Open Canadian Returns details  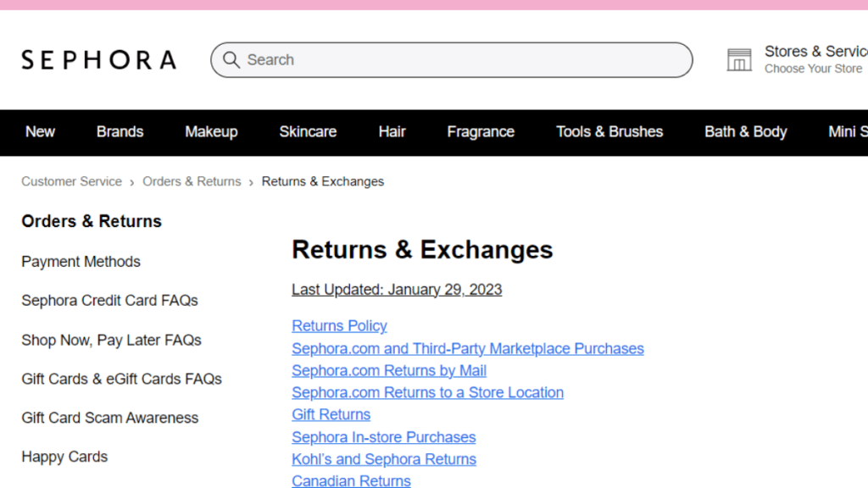pos(351,480)
